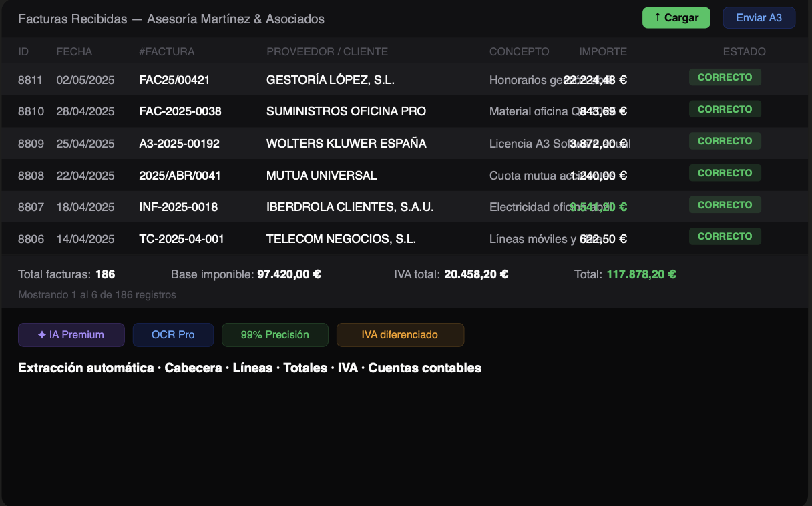Click the date 02/05/2025
812x506 pixels.
[85, 80]
